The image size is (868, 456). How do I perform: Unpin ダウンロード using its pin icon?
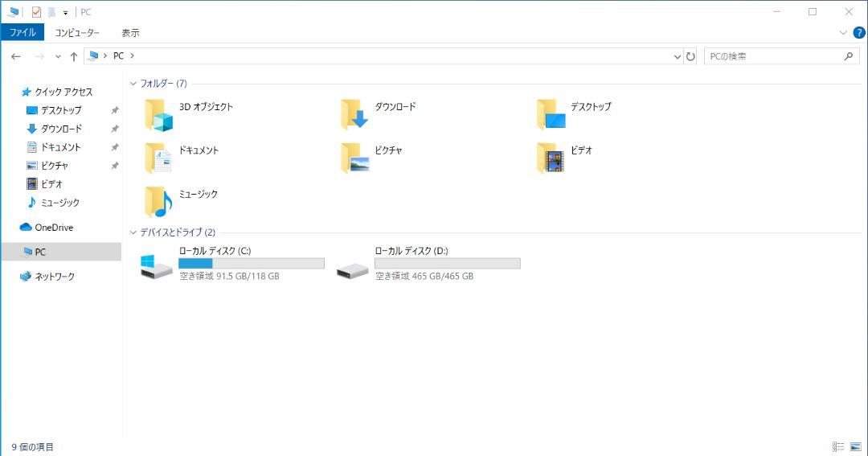(x=115, y=129)
